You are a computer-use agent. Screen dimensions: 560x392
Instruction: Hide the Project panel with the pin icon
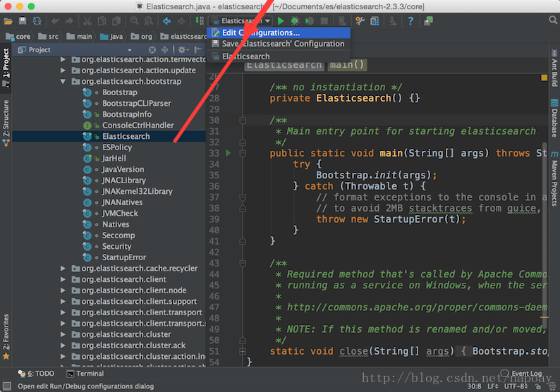click(197, 49)
